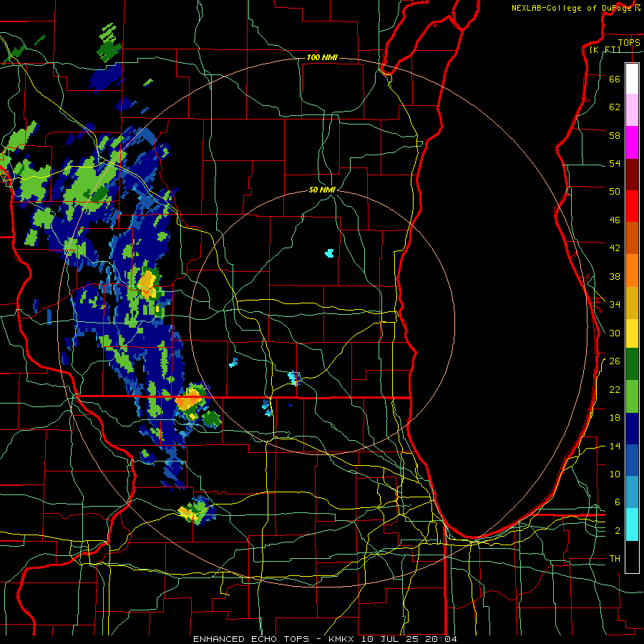Viewport: 644px width, 644px height.
Task: Click the '58' legend tick label
Action: pyautogui.click(x=615, y=135)
